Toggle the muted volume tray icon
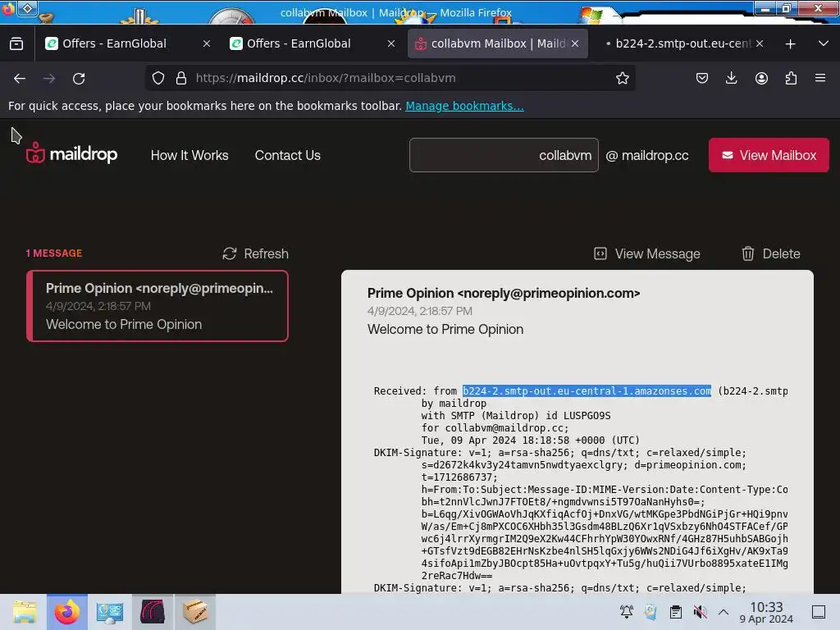Screen dimensions: 840x630 click(x=700, y=611)
